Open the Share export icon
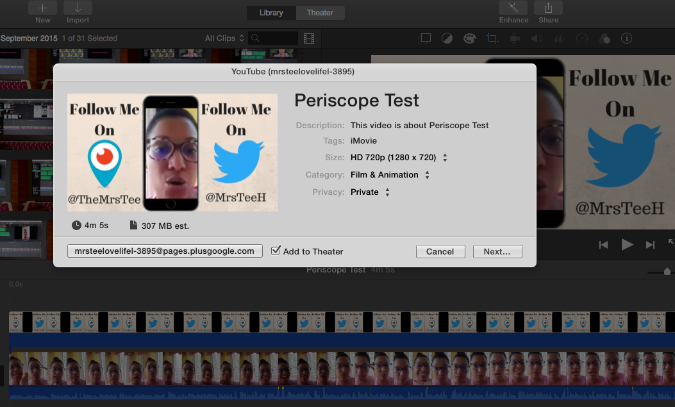 pos(548,8)
